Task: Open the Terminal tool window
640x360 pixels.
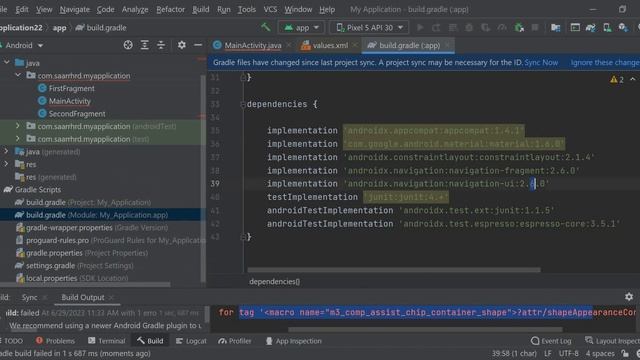Action: tap(107, 341)
